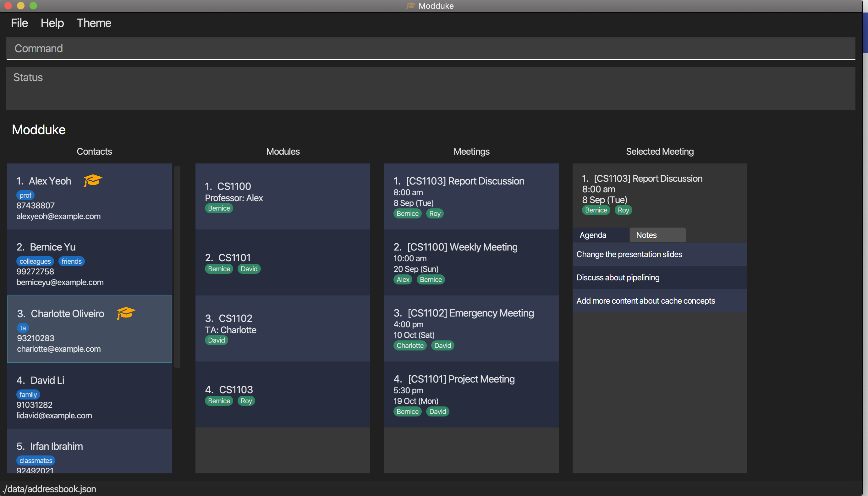Screen dimensions: 868x496
Task: Click the Modduke title bar app icon
Action: (411, 6)
